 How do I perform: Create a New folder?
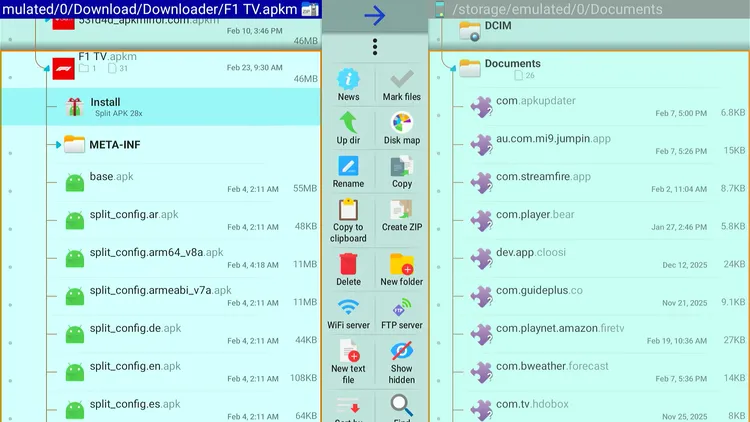coord(402,270)
